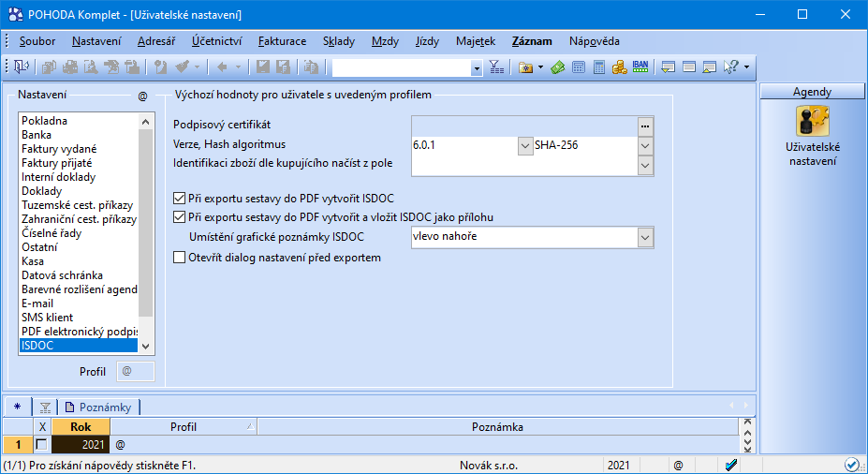The image size is (868, 474).
Task: Click the Rok column header
Action: [x=81, y=427]
